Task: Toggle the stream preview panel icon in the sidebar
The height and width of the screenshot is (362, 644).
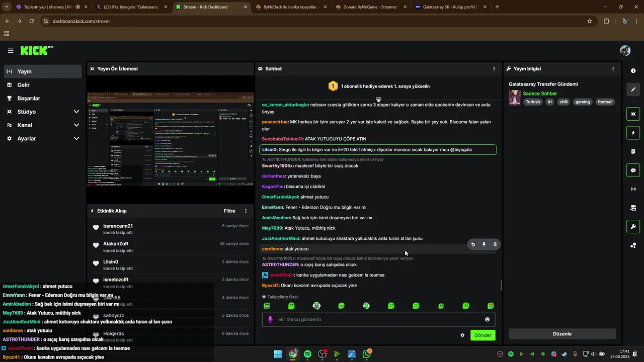Action: [x=633, y=114]
